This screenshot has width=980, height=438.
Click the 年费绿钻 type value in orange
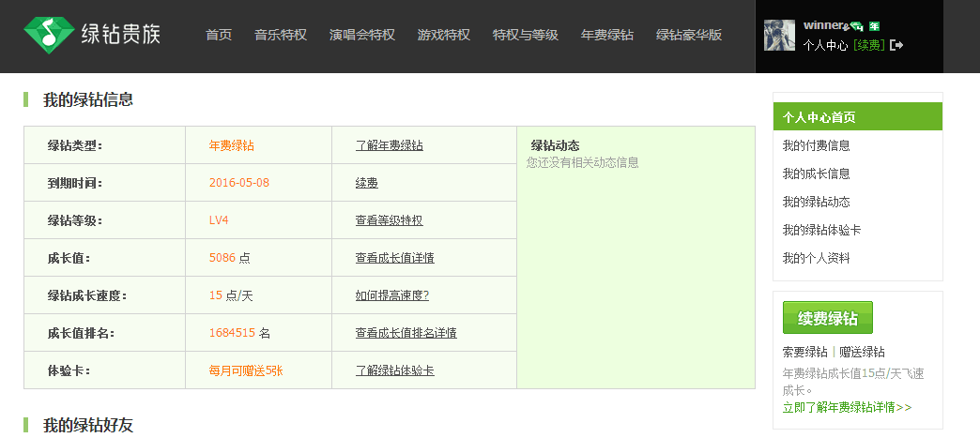pyautogui.click(x=231, y=145)
